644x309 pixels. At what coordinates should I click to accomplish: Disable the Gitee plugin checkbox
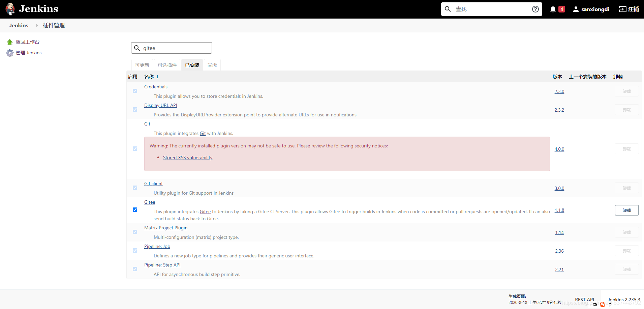tap(135, 209)
